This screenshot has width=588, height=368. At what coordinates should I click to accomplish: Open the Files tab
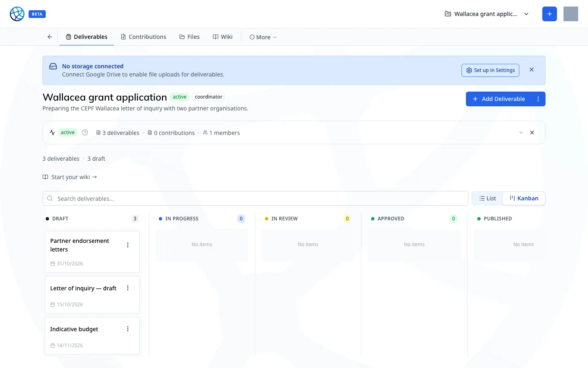(x=189, y=37)
